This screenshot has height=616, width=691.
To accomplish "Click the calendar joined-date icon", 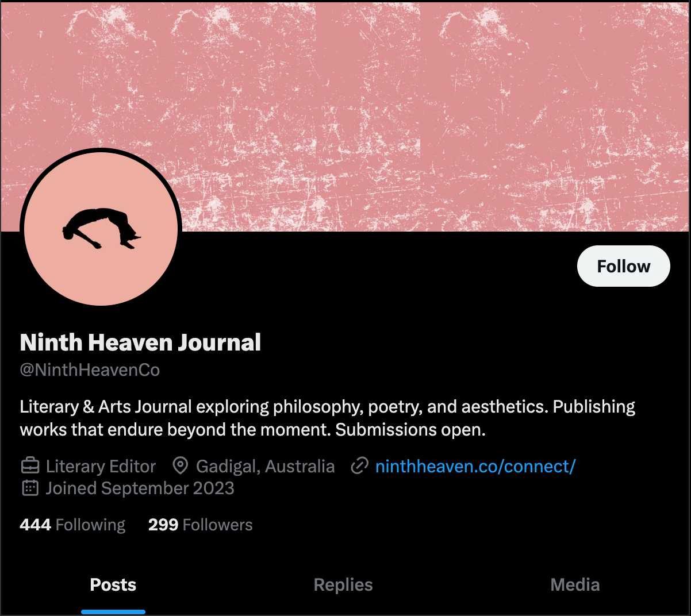I will tap(30, 488).
